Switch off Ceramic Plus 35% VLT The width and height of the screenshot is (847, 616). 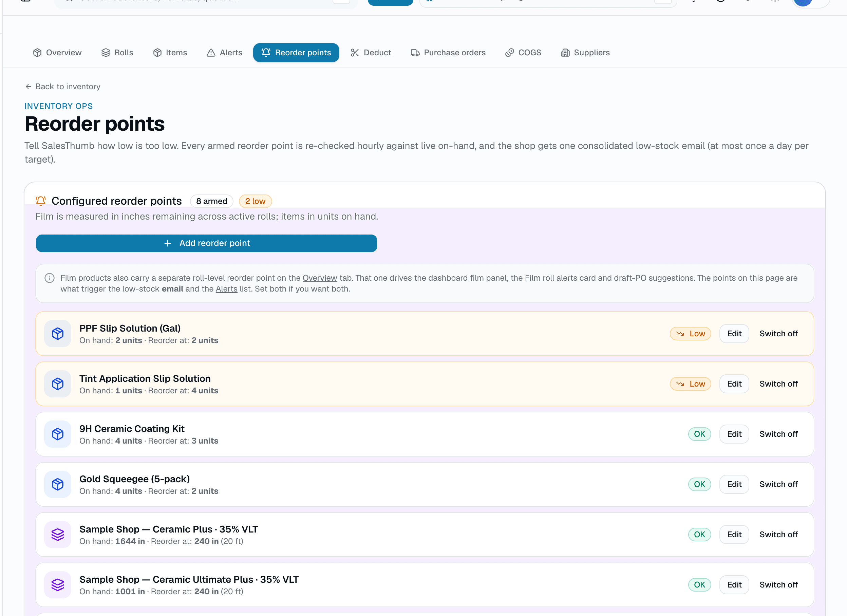(x=778, y=535)
